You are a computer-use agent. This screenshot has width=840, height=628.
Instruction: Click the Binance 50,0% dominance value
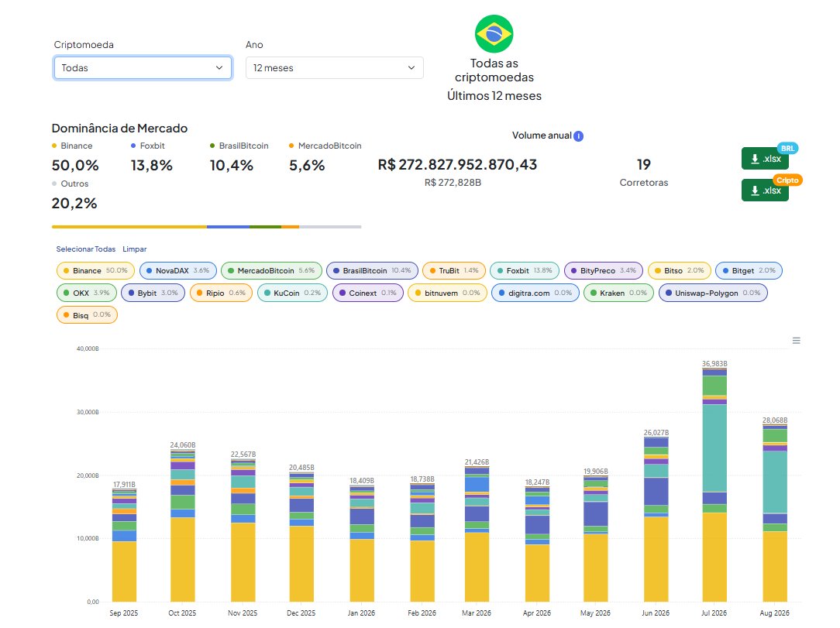[x=75, y=166]
